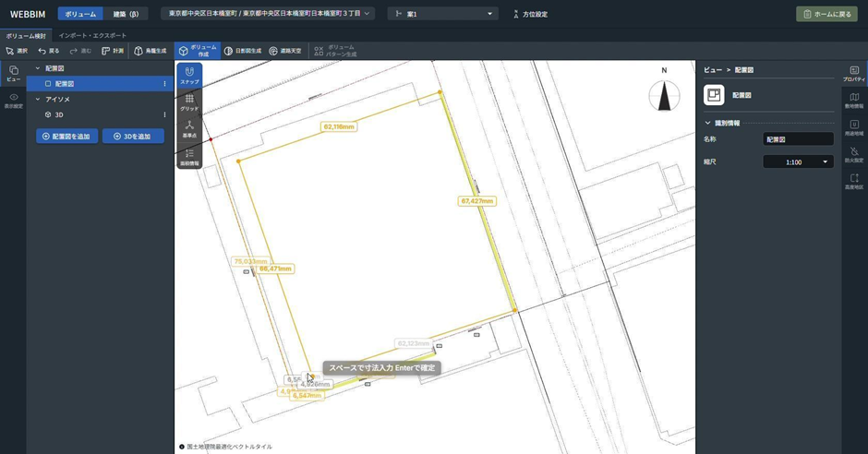Show 面積情報 (area info) panel
The width and height of the screenshot is (868, 454).
[189, 156]
